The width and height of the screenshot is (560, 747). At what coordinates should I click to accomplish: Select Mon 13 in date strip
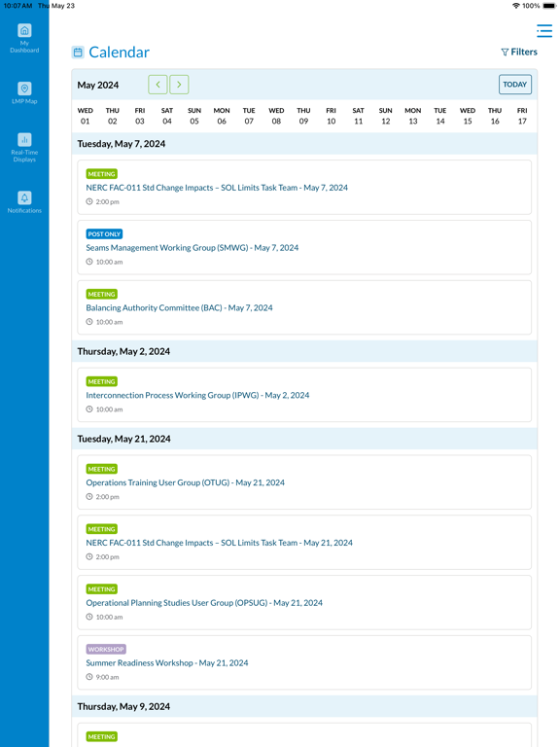[x=413, y=116]
